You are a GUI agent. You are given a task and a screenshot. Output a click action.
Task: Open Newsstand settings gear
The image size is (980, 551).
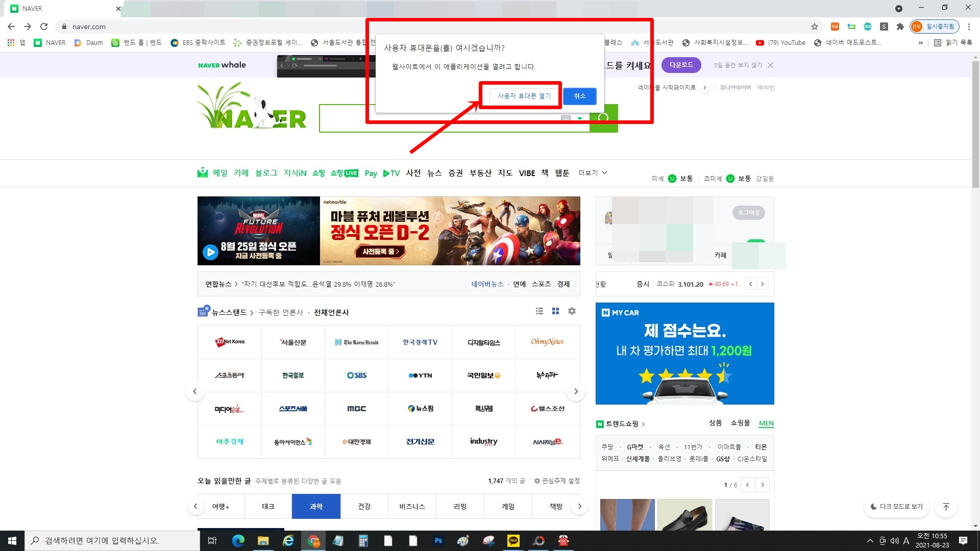click(x=572, y=311)
